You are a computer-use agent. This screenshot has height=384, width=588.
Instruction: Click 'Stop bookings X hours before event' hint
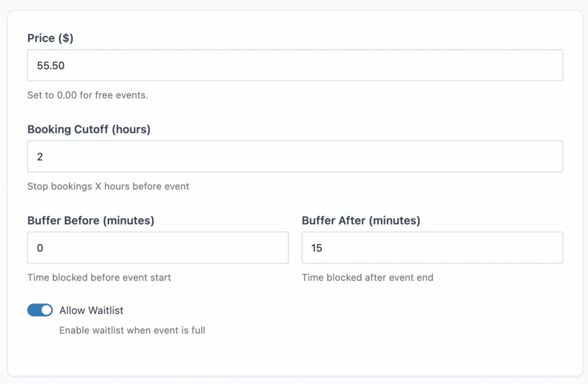click(109, 187)
